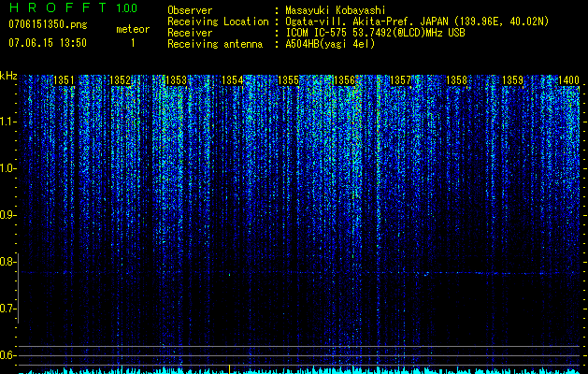Click the 0.7 kHz axis label
Screen dimensions: 588x374
[x=7, y=309]
